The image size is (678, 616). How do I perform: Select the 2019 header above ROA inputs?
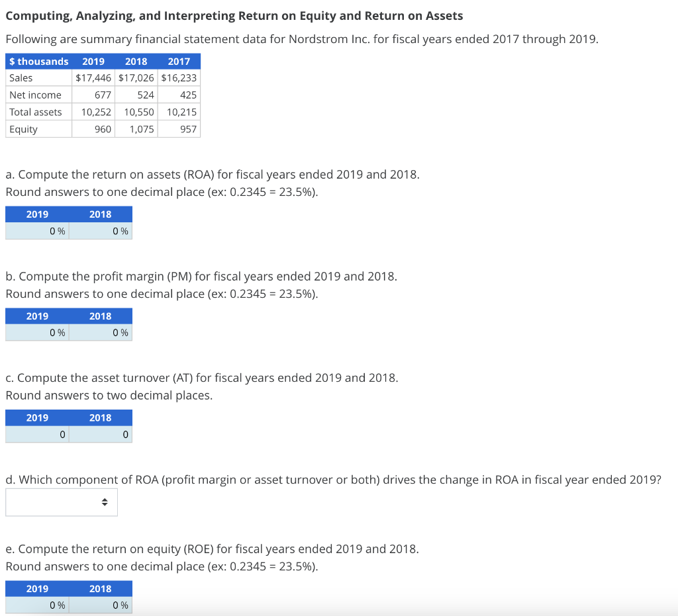pyautogui.click(x=36, y=214)
